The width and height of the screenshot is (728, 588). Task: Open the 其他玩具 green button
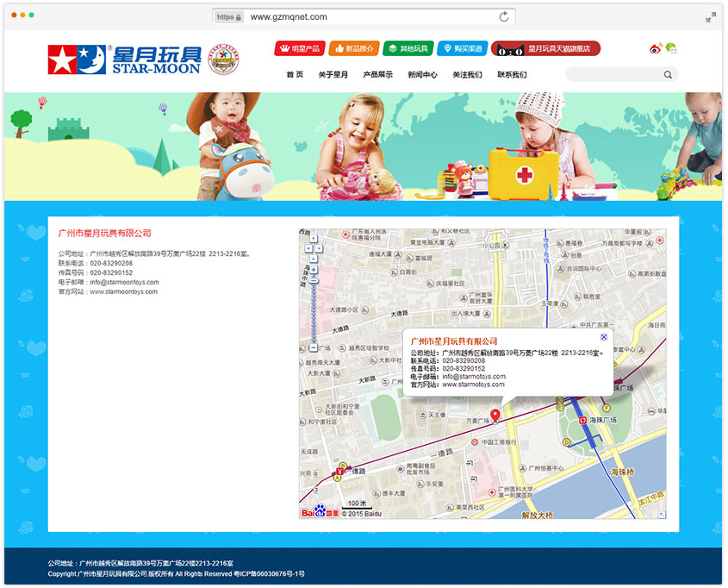point(408,48)
